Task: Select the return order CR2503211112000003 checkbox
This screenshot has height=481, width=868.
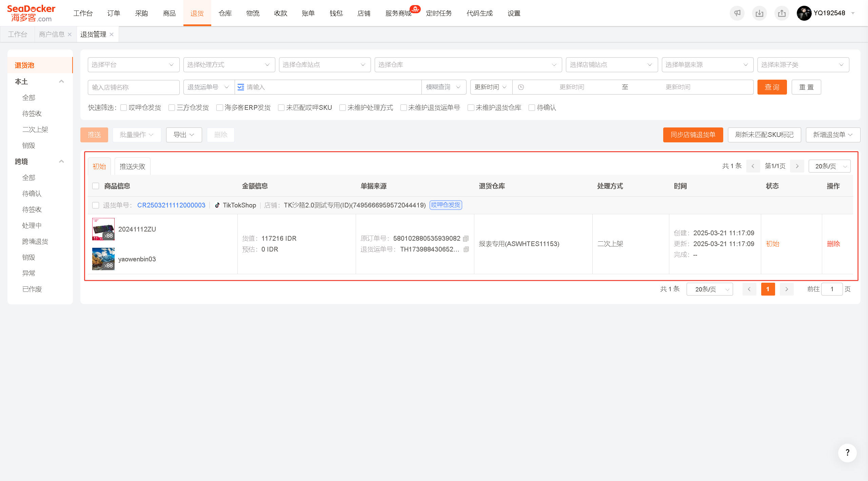Action: click(x=96, y=205)
